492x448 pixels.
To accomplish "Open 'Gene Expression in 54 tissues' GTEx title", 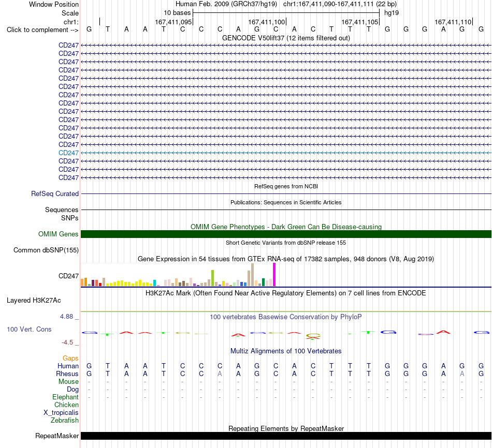I will (286, 259).
